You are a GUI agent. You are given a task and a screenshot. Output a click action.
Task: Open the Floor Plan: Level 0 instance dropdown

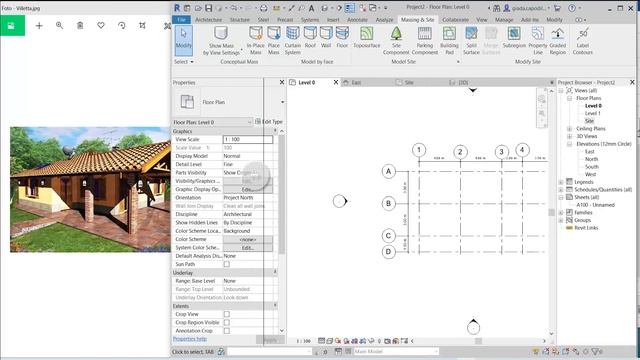(249, 122)
